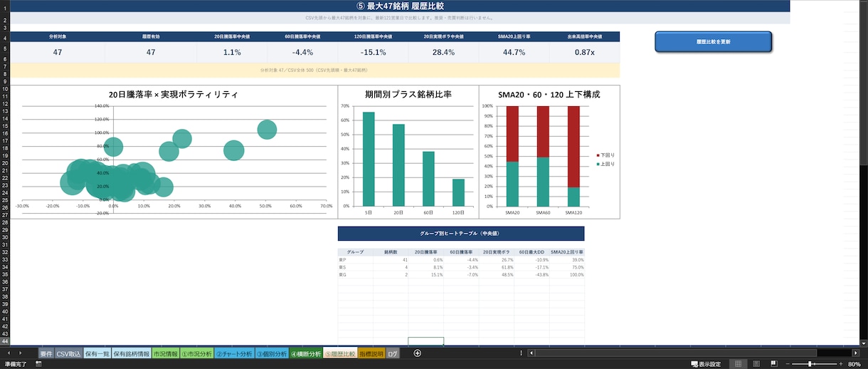Viewport: 868px width, 369px height.
Task: Click the 期間別プラス銘柄比率 chart title
Action: 408,94
